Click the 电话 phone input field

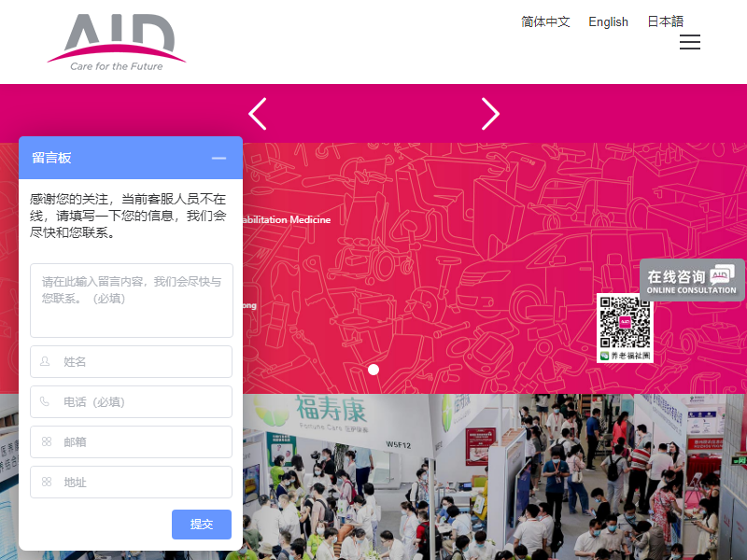tap(132, 401)
